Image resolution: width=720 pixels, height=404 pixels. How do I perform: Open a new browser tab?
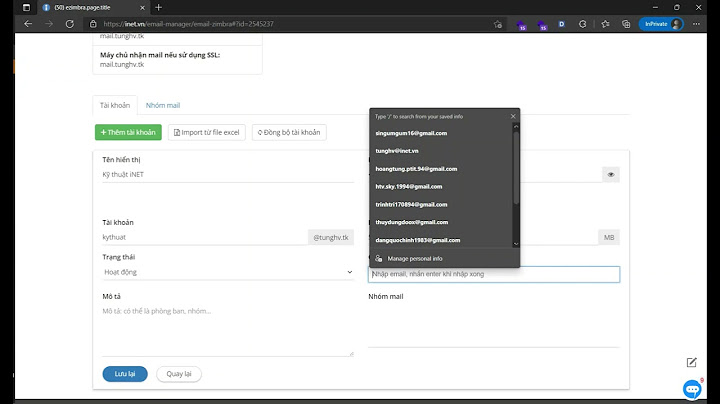click(x=158, y=7)
